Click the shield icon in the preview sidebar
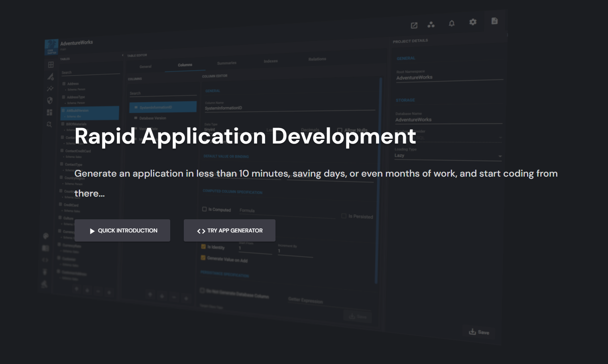608x364 pixels. point(50,100)
